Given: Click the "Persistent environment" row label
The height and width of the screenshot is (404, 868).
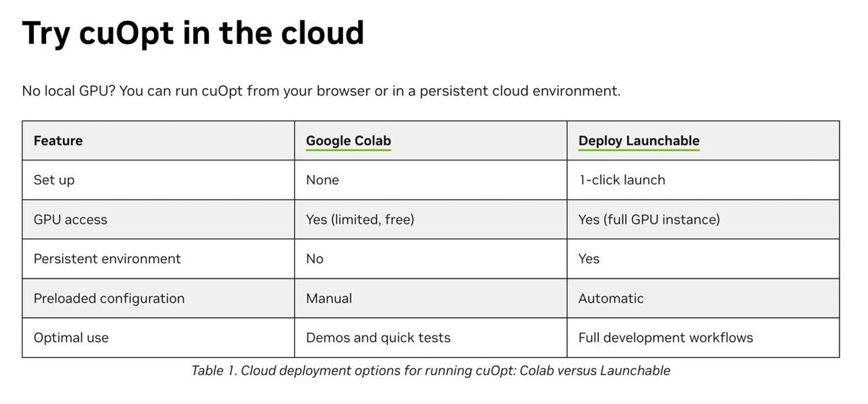Looking at the screenshot, I should coord(107,259).
